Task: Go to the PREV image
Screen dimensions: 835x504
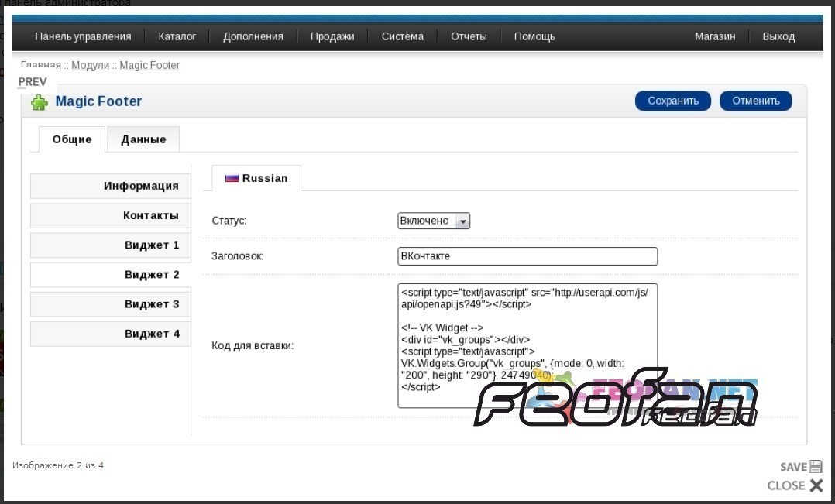Action: [33, 82]
